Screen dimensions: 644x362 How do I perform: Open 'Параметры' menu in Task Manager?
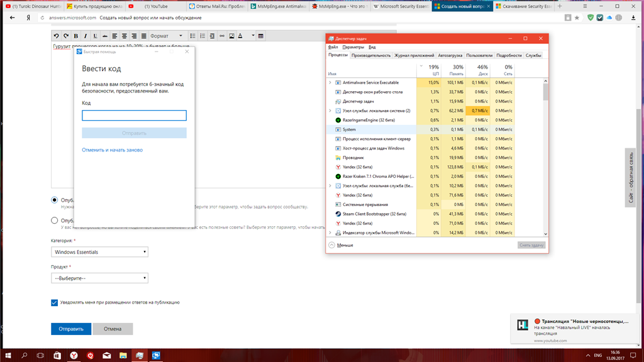353,47
